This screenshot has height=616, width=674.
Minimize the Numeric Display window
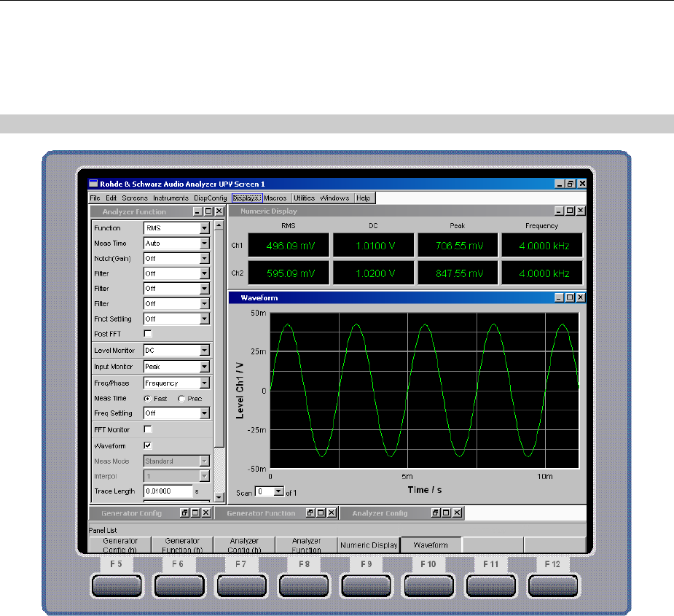(559, 211)
